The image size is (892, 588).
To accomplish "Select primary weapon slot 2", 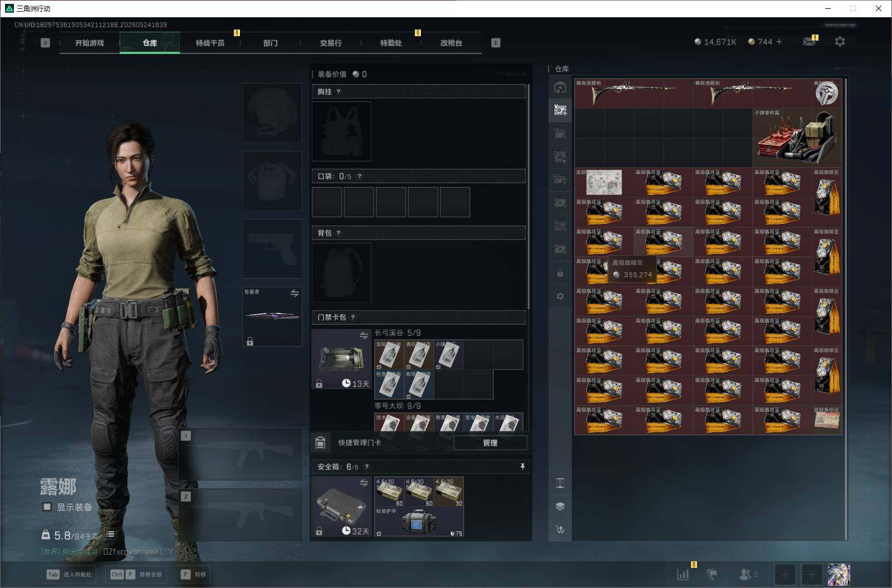I will 241,514.
